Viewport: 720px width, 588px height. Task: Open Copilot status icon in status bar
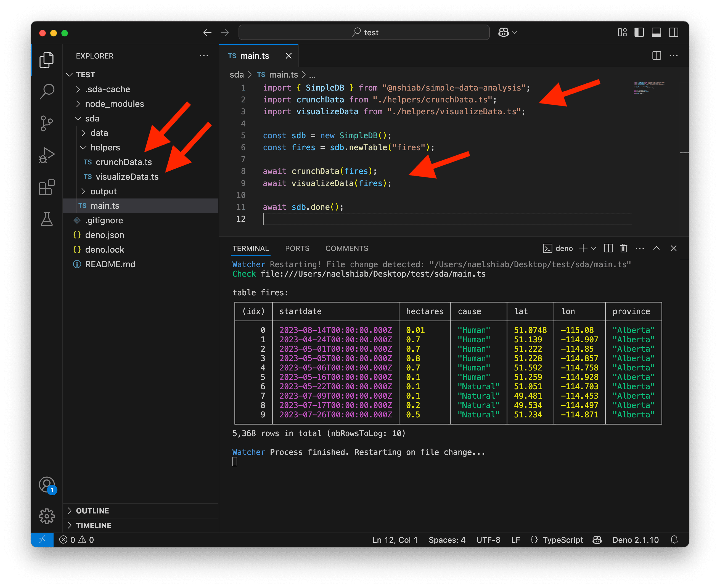click(x=597, y=540)
